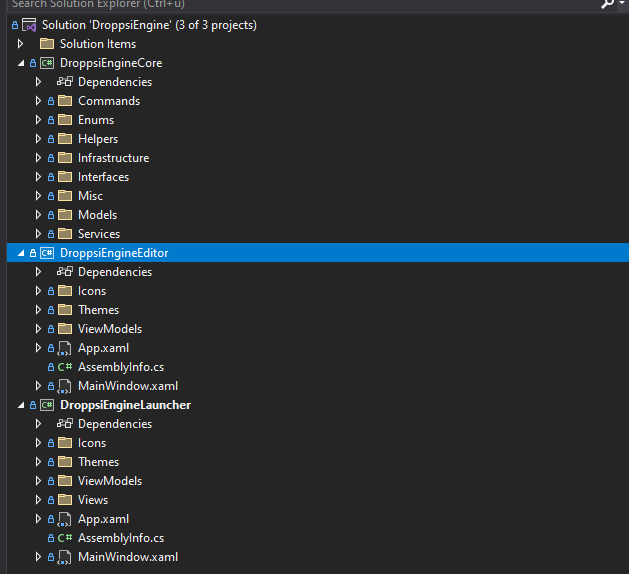Click the Commands folder label
The height and width of the screenshot is (574, 629).
(109, 101)
